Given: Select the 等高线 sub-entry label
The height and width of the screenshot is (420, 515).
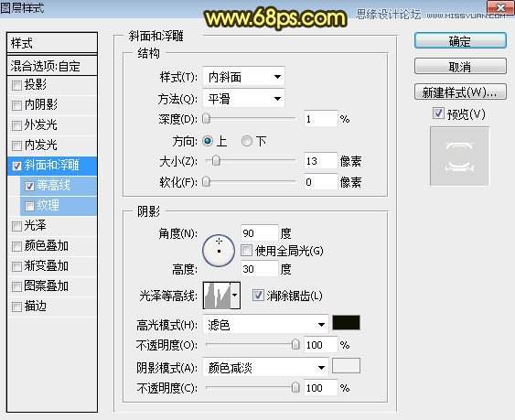Looking at the screenshot, I should pos(53,186).
